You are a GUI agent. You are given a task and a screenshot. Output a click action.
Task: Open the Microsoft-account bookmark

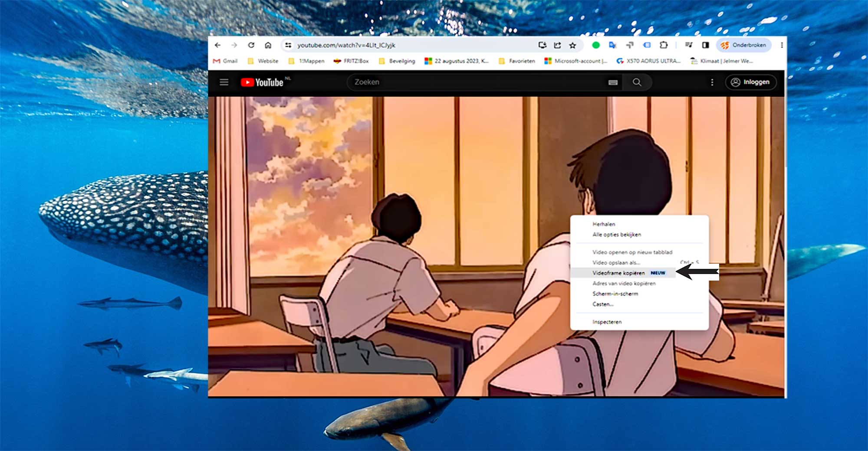click(x=576, y=61)
